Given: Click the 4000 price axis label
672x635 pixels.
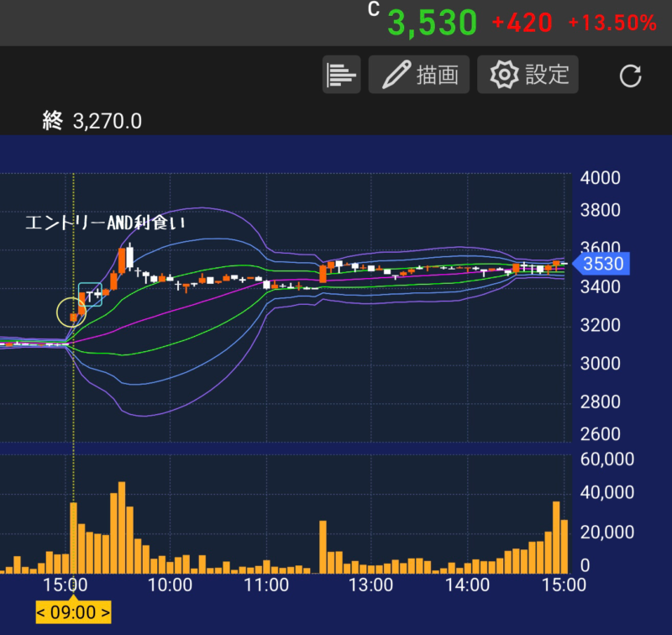Looking at the screenshot, I should pyautogui.click(x=600, y=178).
